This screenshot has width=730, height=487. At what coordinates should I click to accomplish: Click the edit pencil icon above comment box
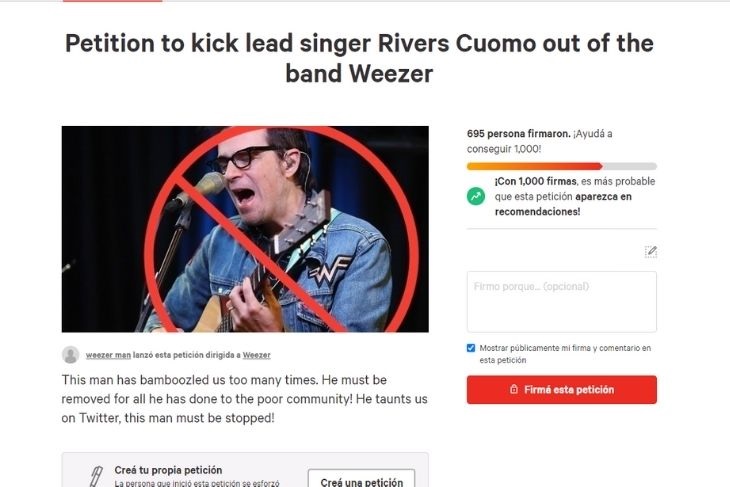tap(650, 251)
